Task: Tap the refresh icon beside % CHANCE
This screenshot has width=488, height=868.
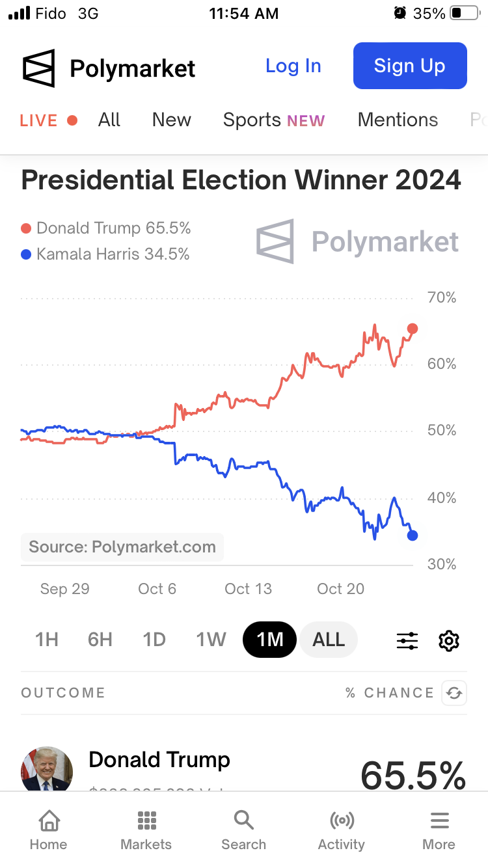Action: point(454,693)
